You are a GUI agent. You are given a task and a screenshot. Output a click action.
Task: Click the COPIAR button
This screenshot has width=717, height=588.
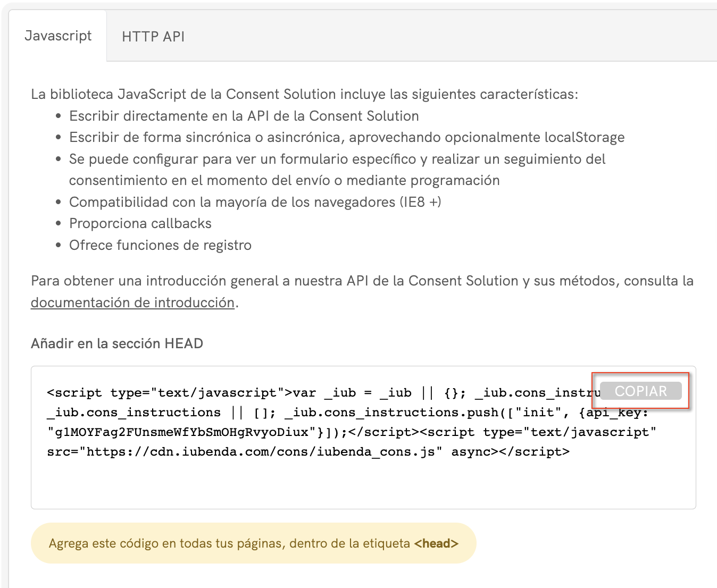640,391
